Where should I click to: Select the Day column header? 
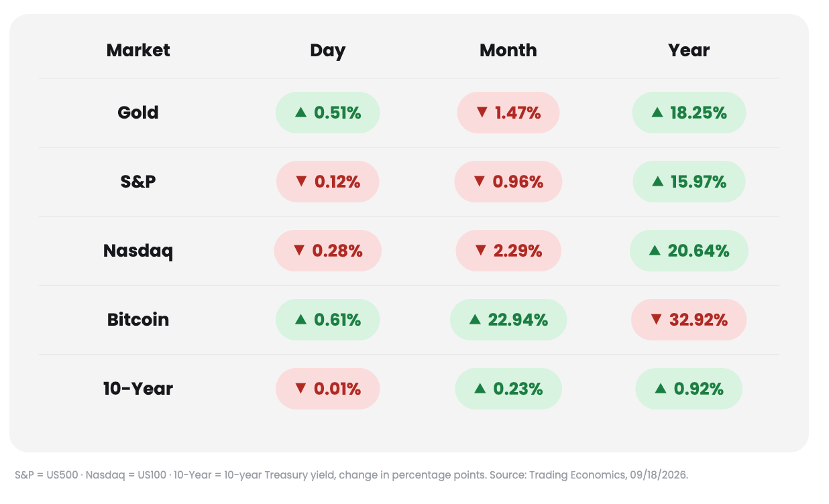(x=327, y=50)
